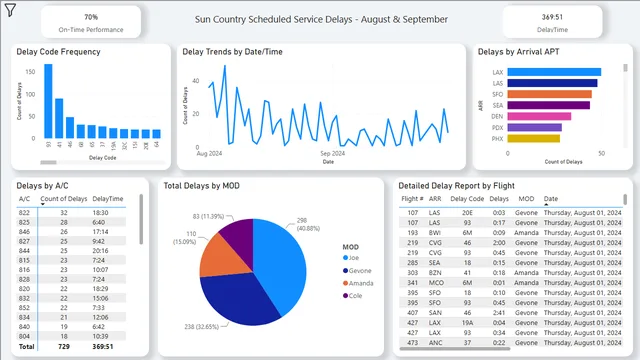Select Joe in the MOD legend

tap(351, 258)
